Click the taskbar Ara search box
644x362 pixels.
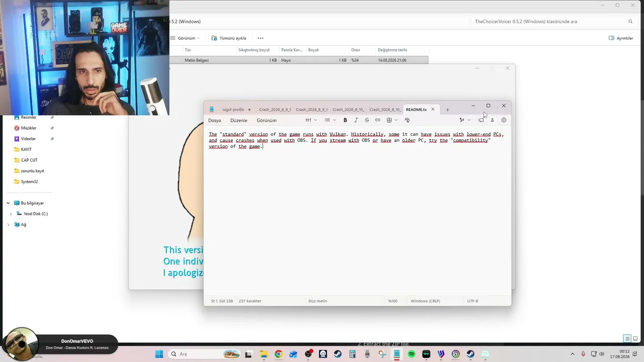coord(204,354)
